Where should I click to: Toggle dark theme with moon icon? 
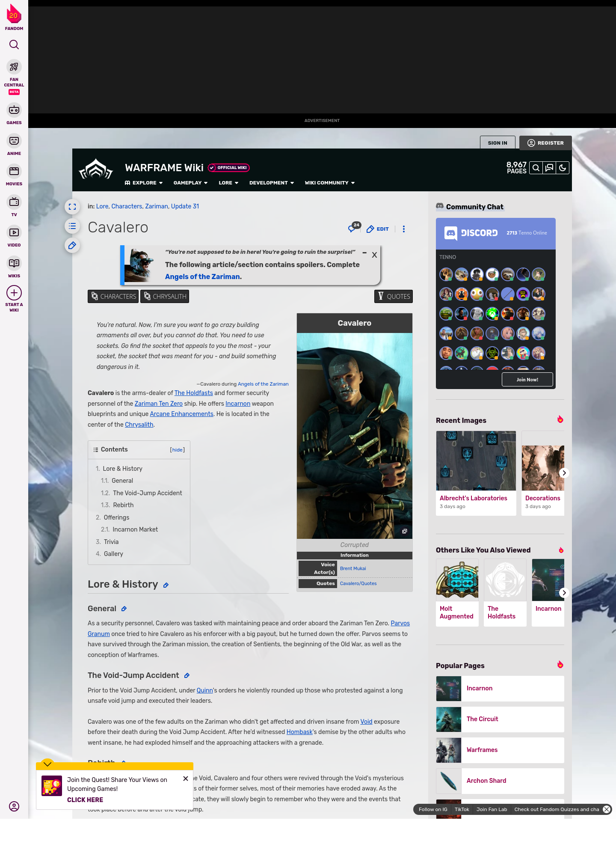click(x=563, y=168)
